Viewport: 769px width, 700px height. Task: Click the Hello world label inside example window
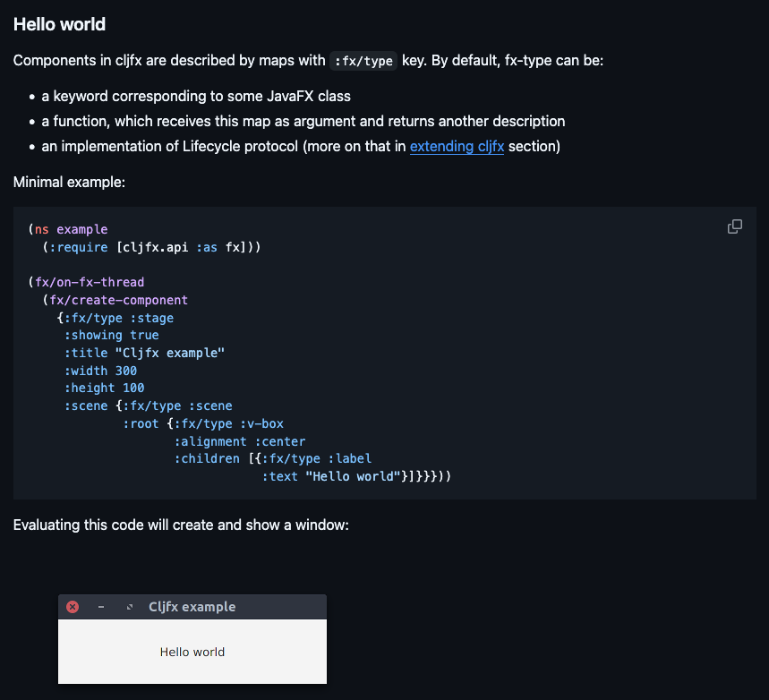point(192,652)
